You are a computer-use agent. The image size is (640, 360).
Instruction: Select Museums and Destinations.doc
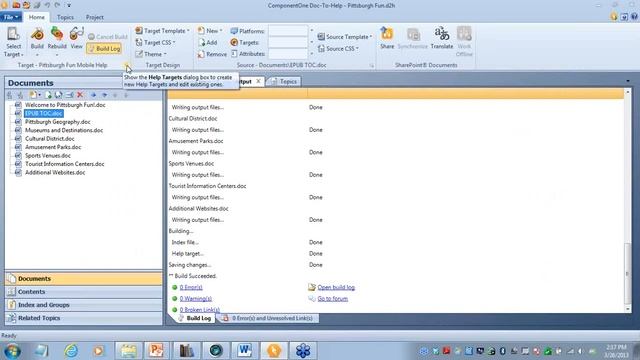point(64,130)
